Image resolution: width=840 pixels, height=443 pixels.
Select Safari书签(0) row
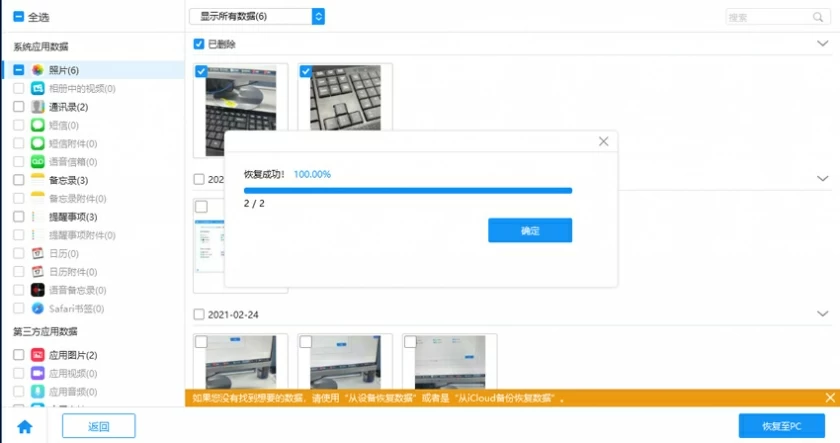(x=93, y=308)
